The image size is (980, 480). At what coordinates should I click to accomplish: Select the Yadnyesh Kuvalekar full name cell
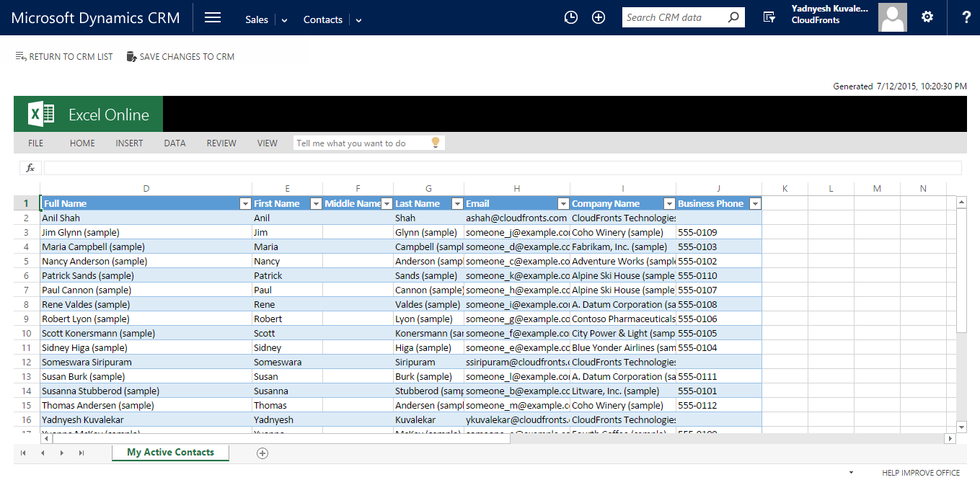point(146,419)
